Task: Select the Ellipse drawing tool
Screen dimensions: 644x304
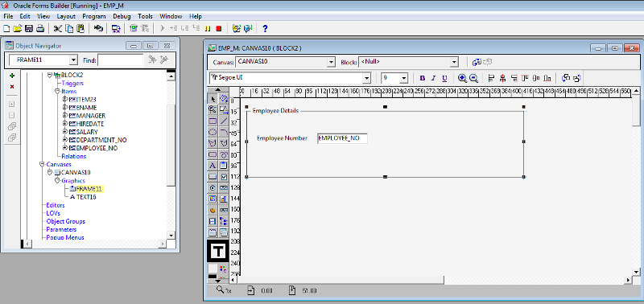Action: 213,132
